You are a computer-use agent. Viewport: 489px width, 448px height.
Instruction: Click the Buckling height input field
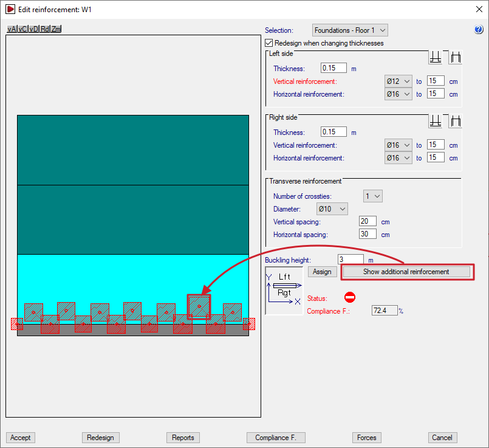point(351,259)
